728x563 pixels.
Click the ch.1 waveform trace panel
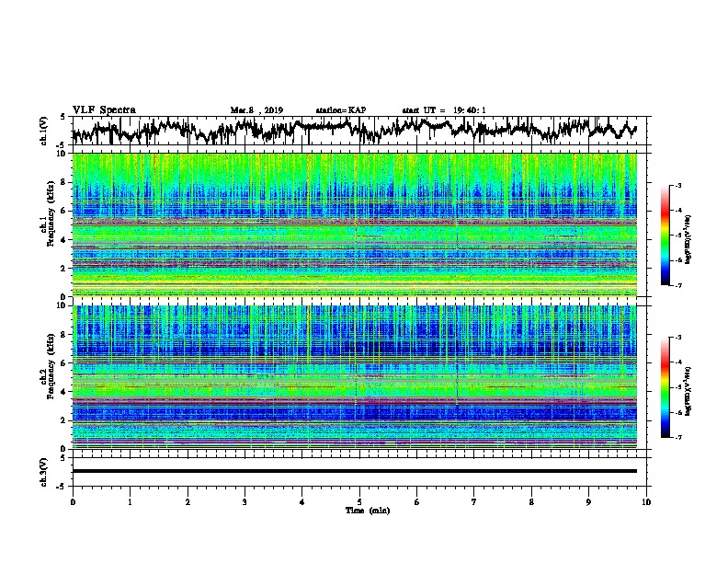361,131
